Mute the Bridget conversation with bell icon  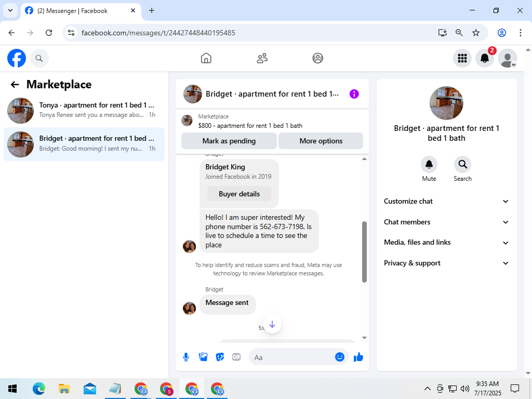pyautogui.click(x=429, y=165)
